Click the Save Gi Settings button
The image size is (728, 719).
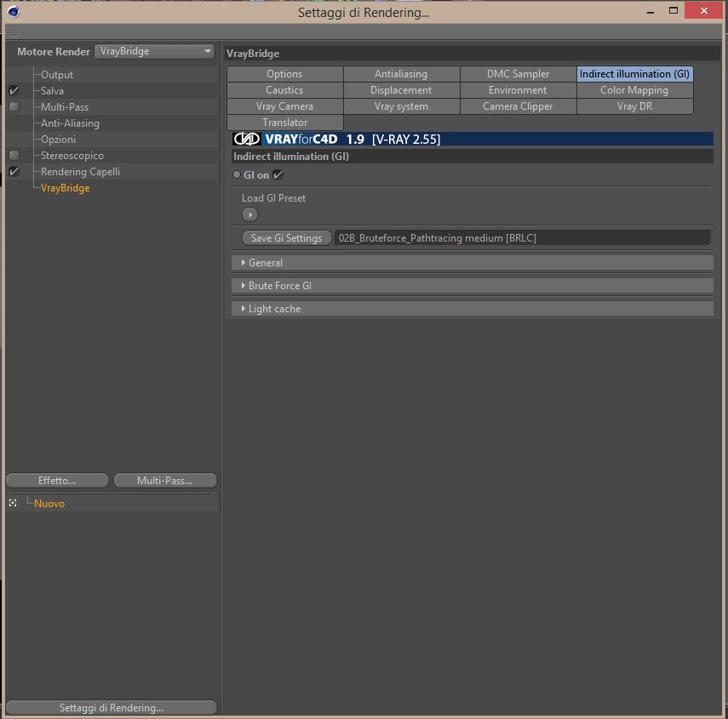[x=286, y=238]
